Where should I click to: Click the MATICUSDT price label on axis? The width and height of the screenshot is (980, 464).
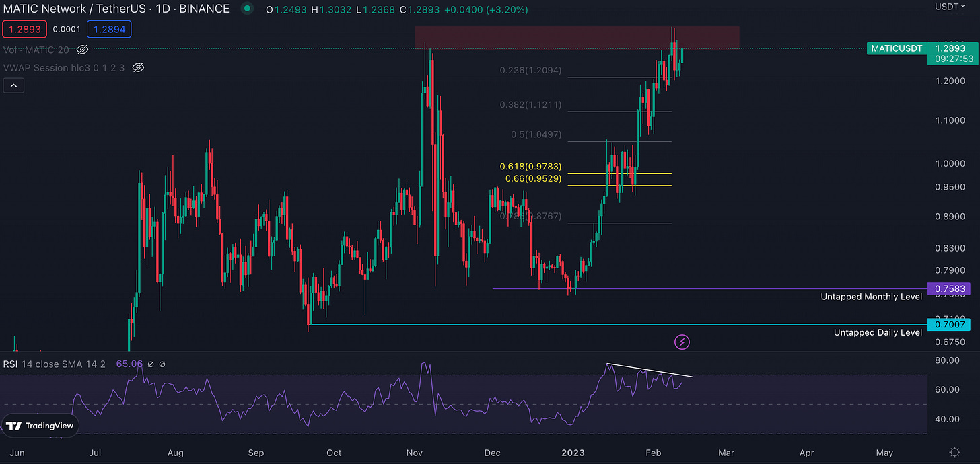[896, 48]
